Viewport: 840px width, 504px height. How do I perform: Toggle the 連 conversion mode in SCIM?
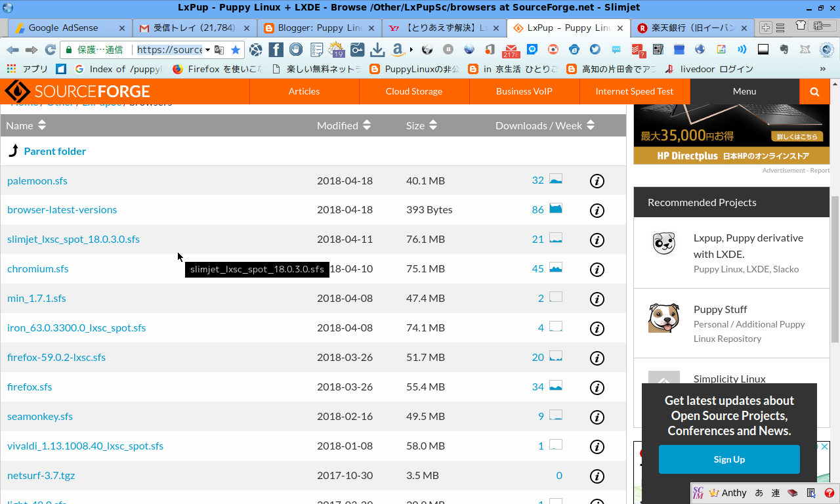pos(776,492)
